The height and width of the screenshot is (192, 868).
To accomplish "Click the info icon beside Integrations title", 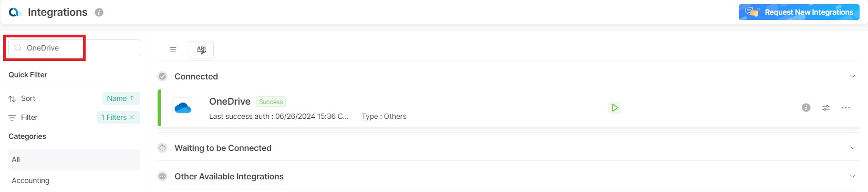I will coord(99,12).
